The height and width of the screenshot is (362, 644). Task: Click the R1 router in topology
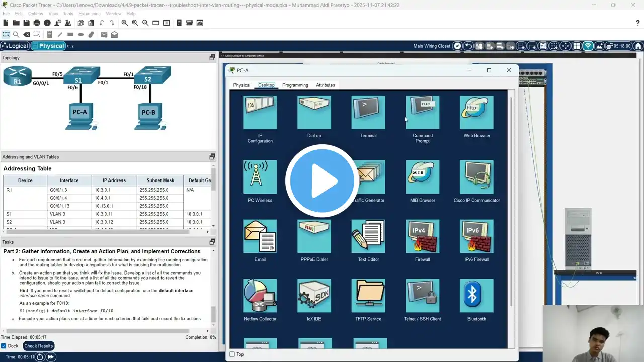17,77
